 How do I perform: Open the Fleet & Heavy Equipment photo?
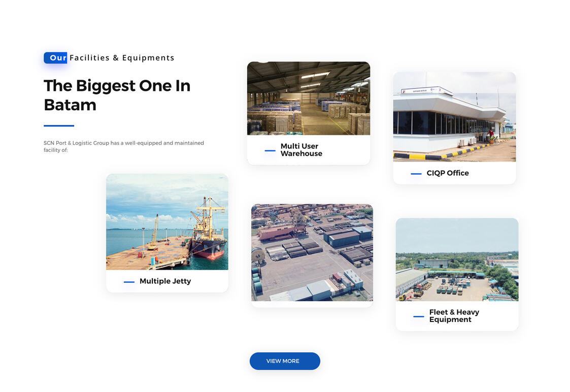pyautogui.click(x=457, y=259)
